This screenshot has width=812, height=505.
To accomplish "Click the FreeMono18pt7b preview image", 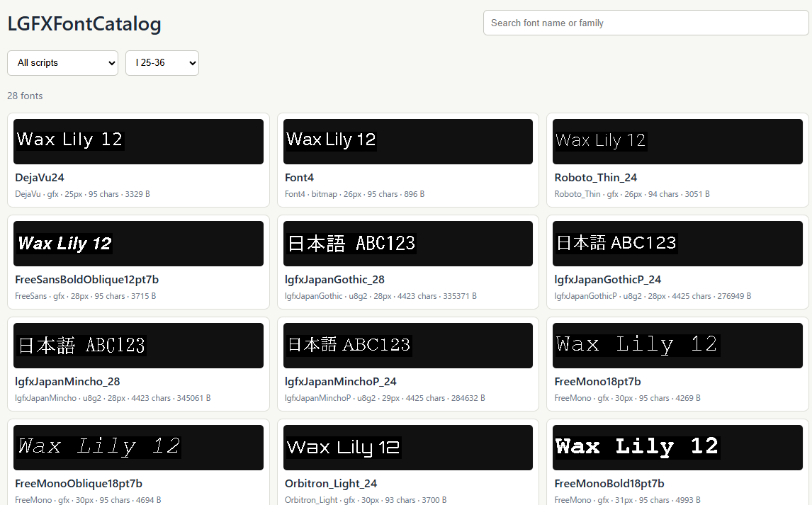I will point(677,346).
